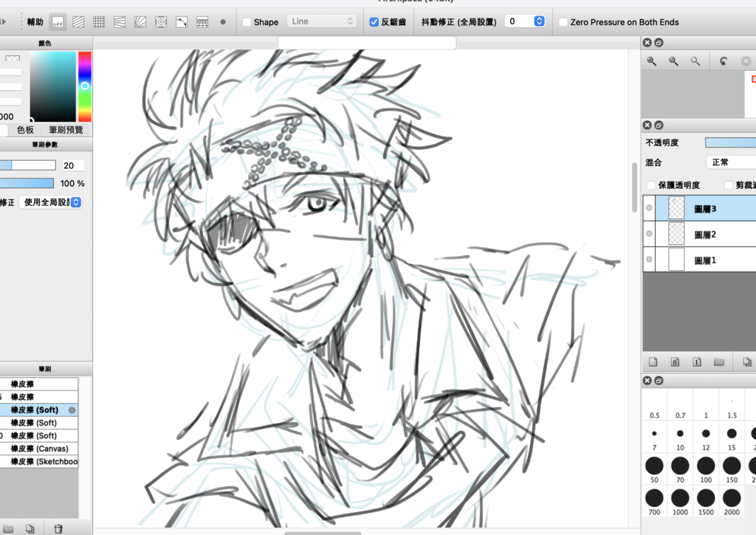This screenshot has width=756, height=535.
Task: Select the highlighted 橡皮擦 (Soft) brush
Action: [38, 410]
